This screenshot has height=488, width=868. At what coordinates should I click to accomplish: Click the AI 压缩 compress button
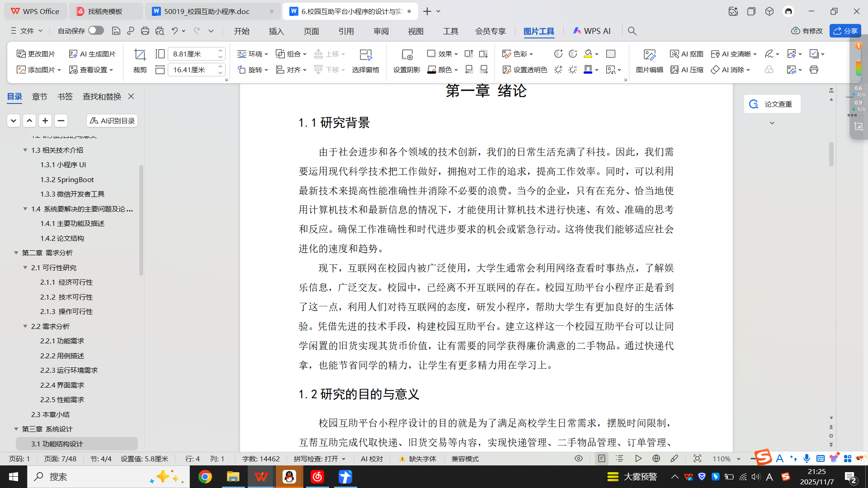[686, 70]
